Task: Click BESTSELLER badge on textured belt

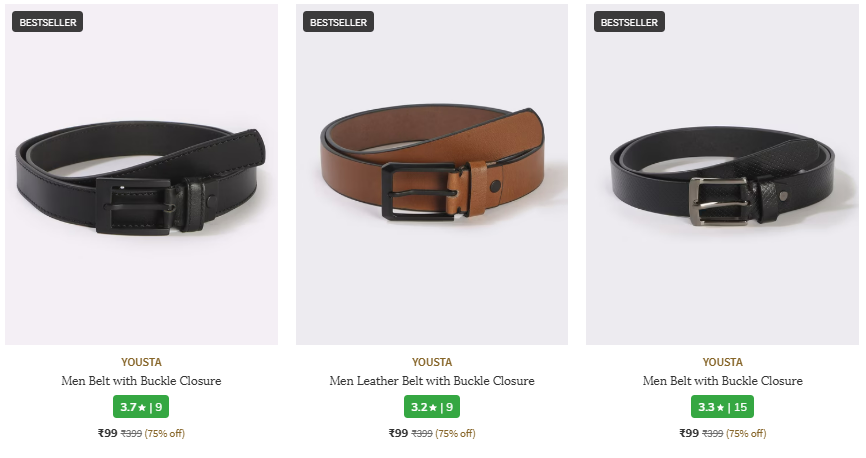Action: click(629, 22)
